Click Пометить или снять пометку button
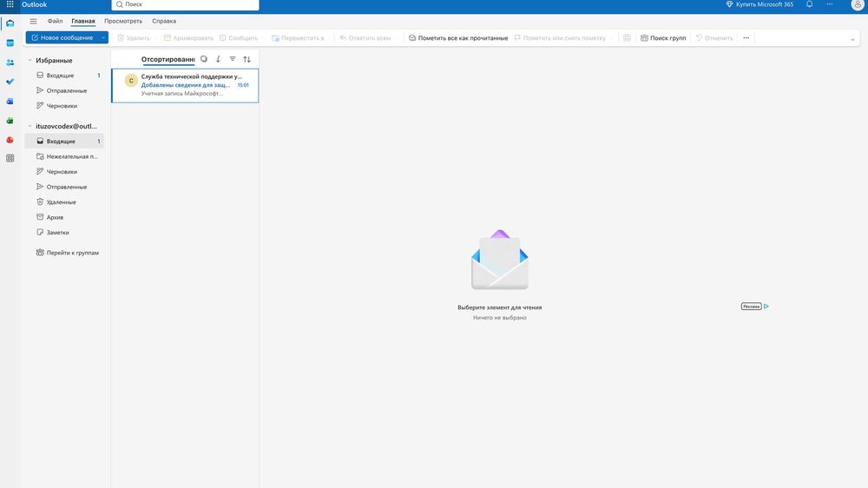This screenshot has width=868, height=488. [560, 37]
